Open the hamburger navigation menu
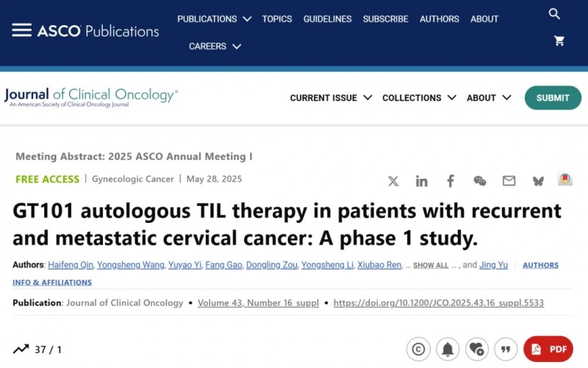The image size is (588, 368). (x=21, y=30)
